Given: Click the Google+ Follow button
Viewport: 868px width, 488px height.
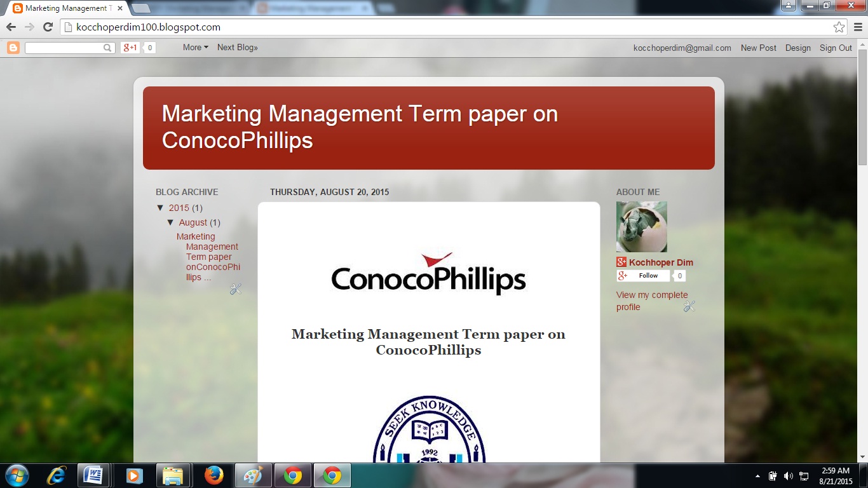Looking at the screenshot, I should 643,276.
